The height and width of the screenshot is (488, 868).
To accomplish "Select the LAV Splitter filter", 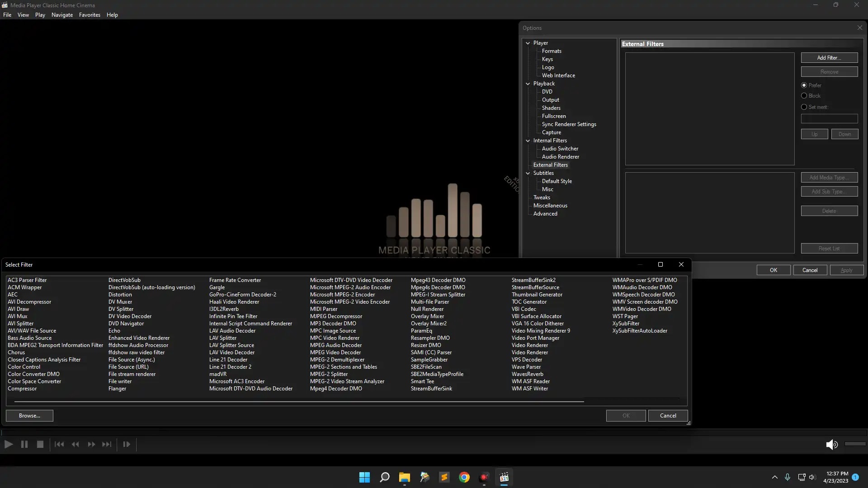I will pos(222,337).
